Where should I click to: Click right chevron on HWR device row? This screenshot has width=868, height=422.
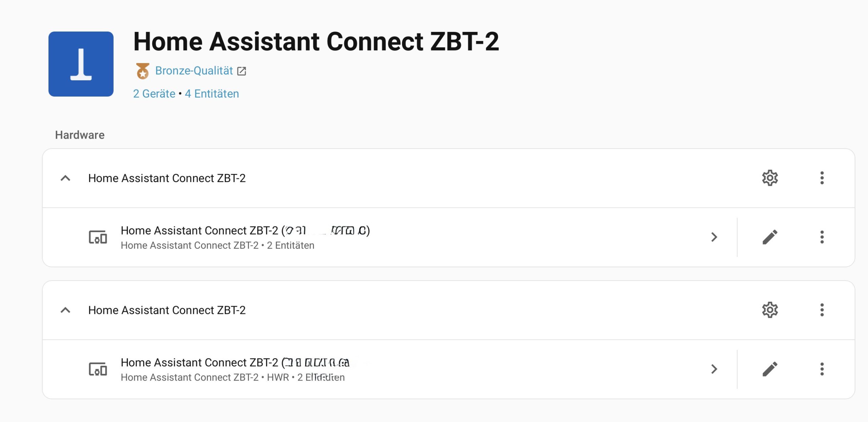tap(714, 369)
